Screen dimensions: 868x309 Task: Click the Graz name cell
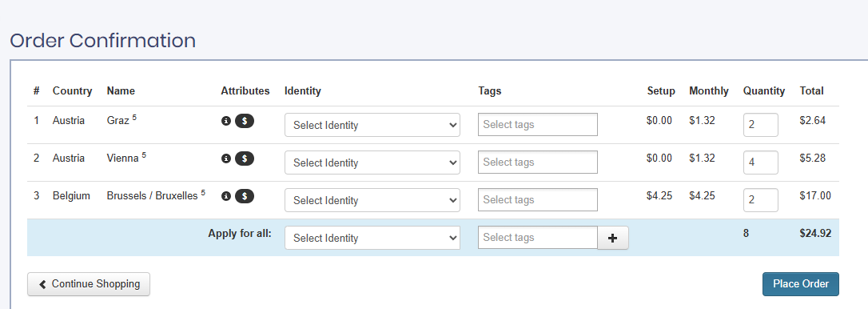tap(121, 120)
